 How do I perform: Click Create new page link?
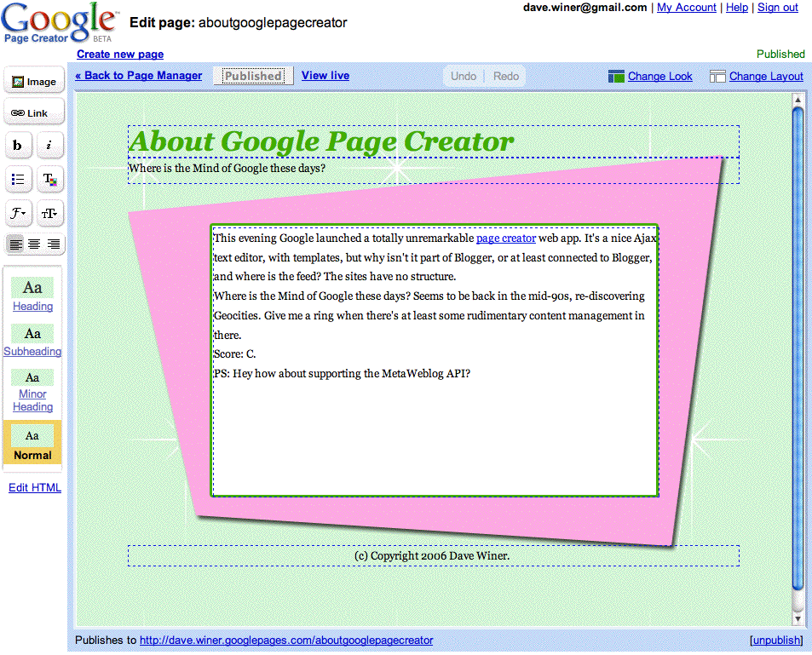pos(120,54)
